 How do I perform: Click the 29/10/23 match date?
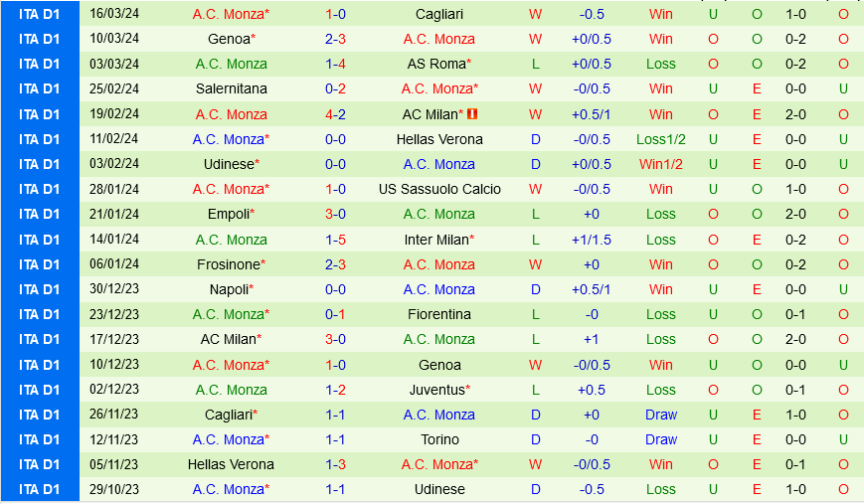[x=114, y=489]
